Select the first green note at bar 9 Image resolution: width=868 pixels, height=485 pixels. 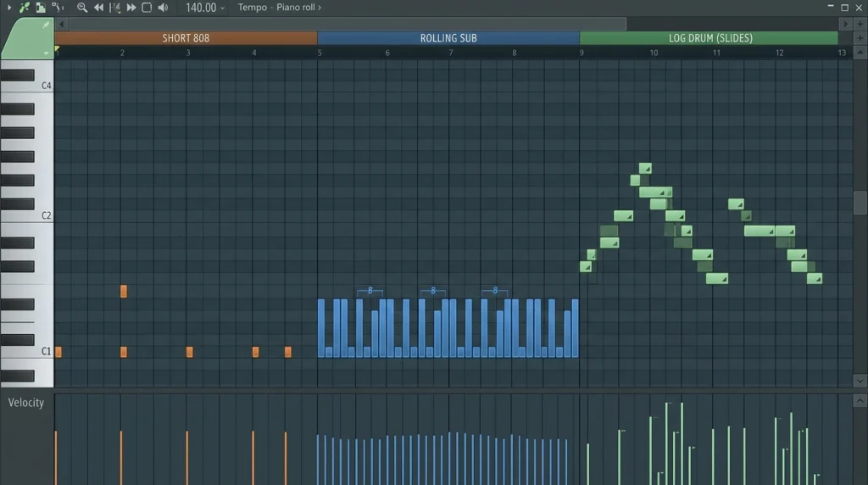click(585, 267)
